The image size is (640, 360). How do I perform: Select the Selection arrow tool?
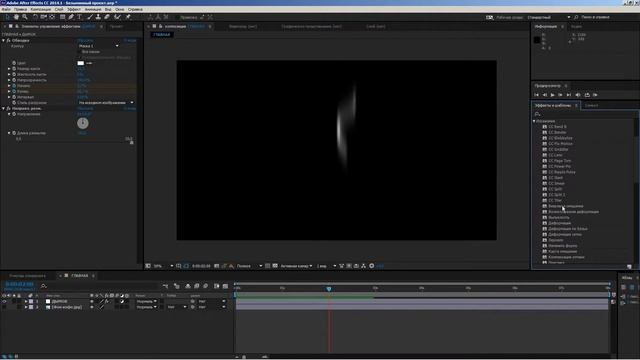7,17
